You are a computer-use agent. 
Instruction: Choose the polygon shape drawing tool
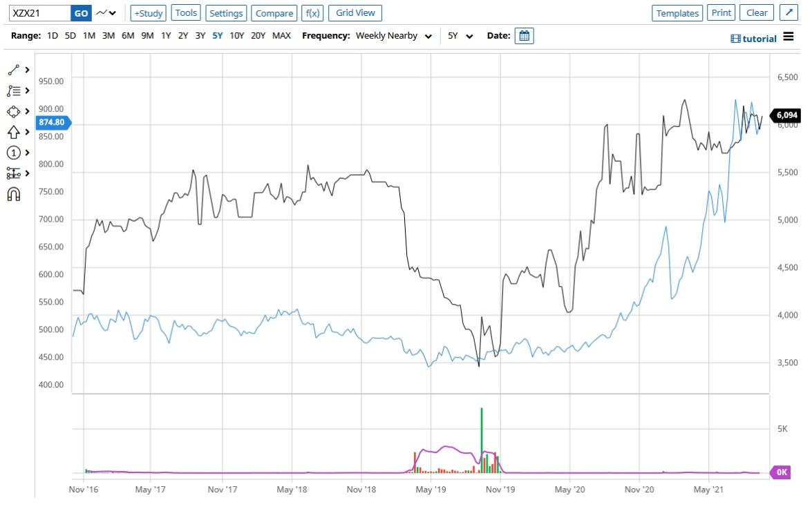(x=14, y=111)
